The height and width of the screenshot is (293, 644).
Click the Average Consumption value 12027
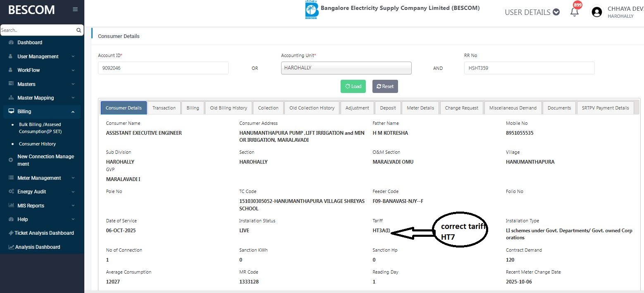coord(113,282)
